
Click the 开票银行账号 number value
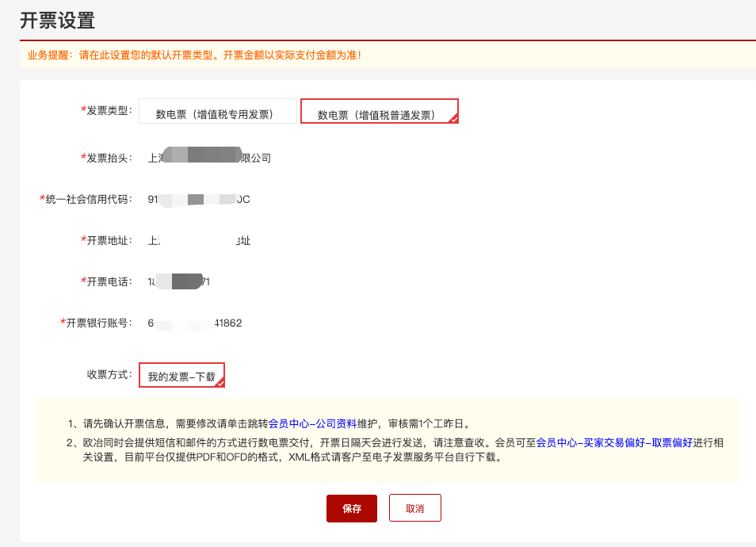point(195,323)
